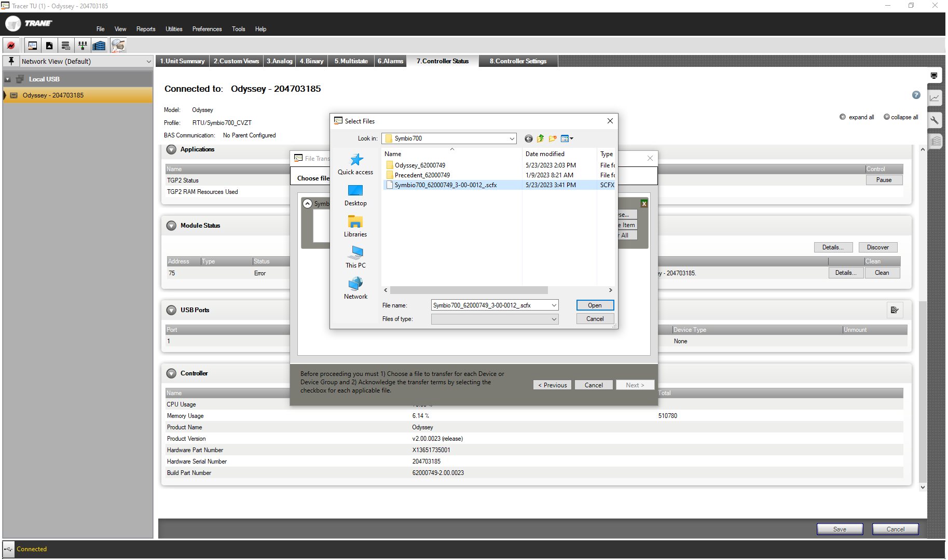Click the Save button at bottom

[840, 529]
